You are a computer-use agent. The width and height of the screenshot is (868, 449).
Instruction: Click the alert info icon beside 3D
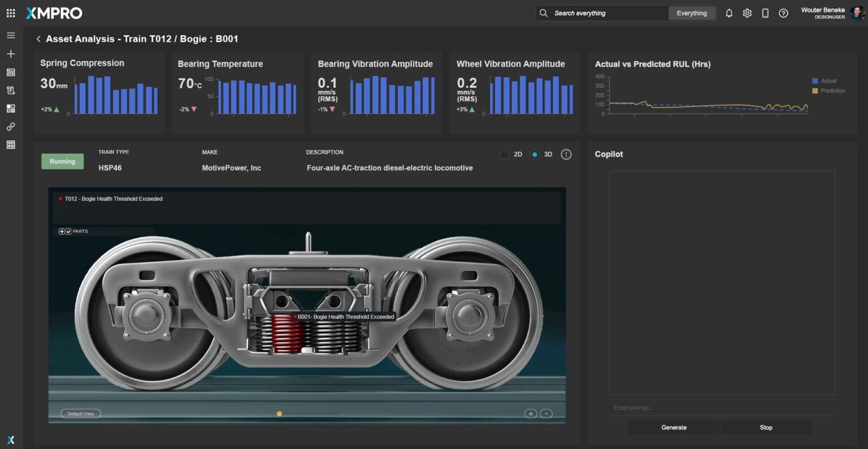point(566,154)
